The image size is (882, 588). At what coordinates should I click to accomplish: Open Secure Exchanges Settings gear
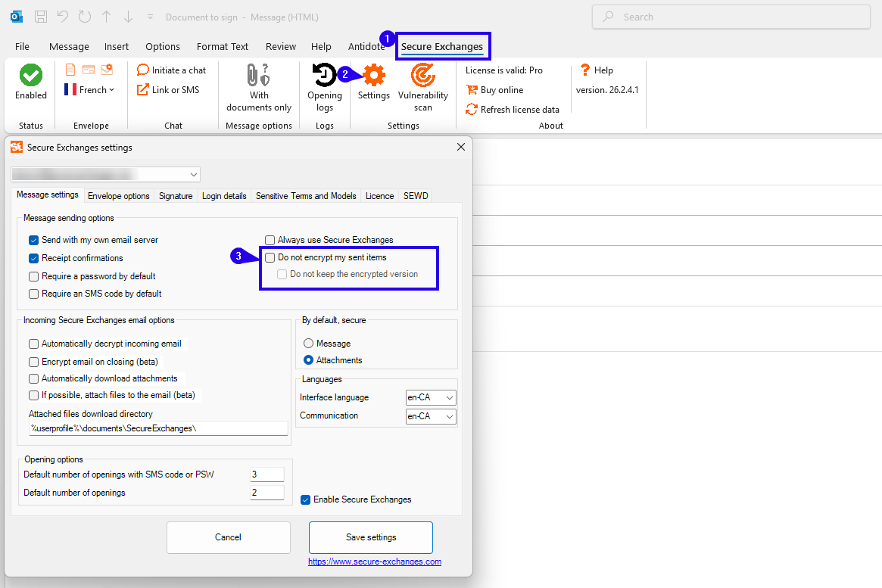tap(374, 82)
